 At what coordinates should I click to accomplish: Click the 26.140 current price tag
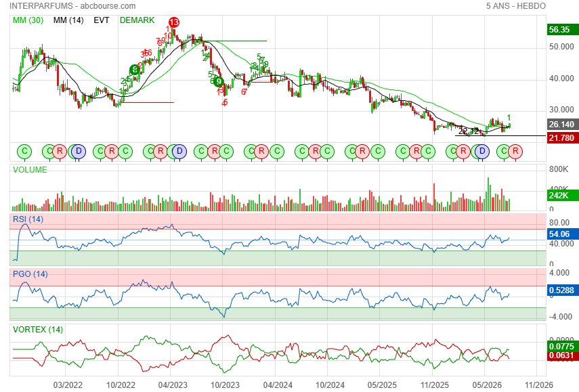[562, 125]
